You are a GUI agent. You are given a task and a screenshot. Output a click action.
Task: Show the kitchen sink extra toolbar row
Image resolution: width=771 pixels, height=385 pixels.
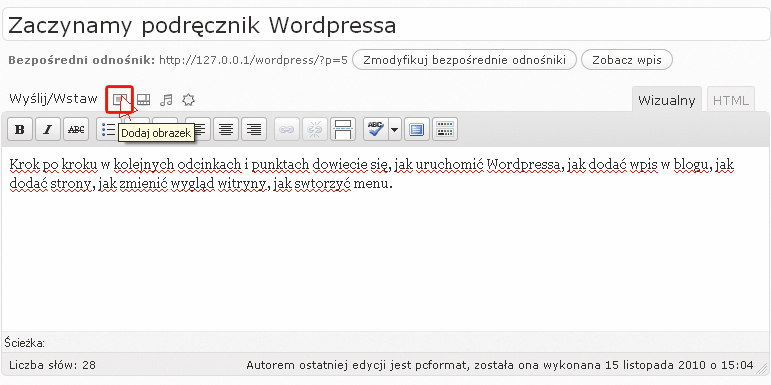click(445, 129)
